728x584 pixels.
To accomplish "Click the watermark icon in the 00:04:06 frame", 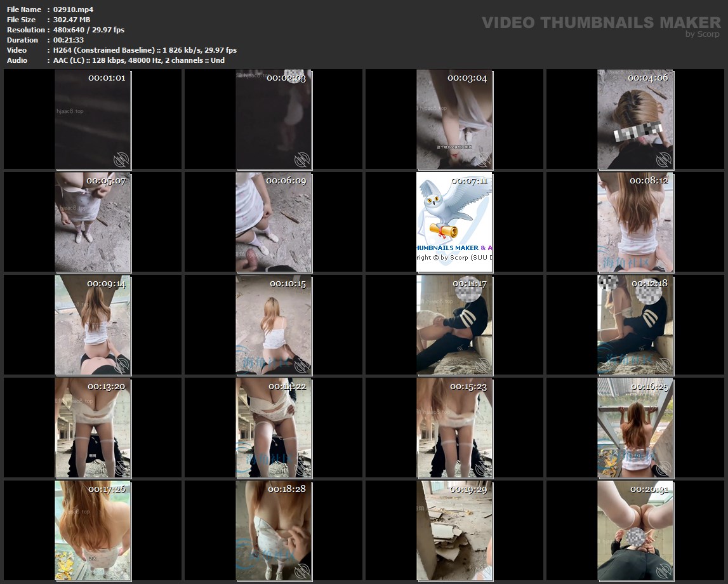I will click(664, 159).
